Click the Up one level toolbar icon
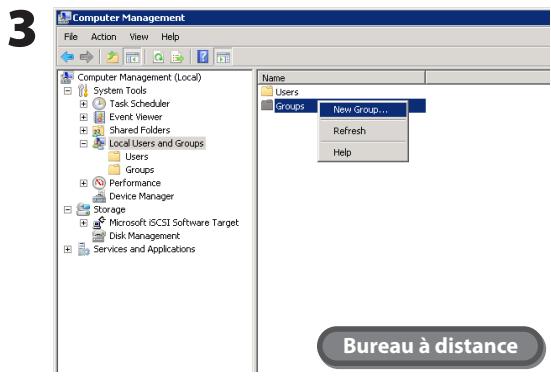 pyautogui.click(x=112, y=57)
